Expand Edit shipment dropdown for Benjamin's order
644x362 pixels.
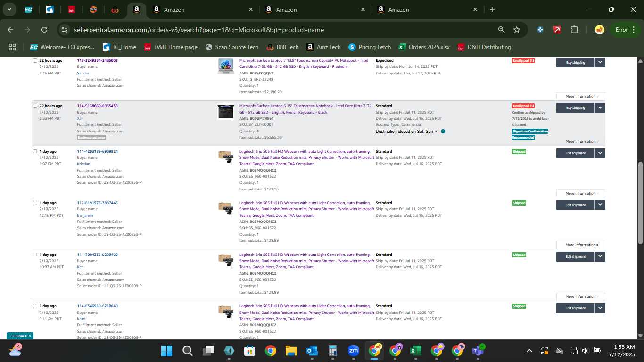(600, 205)
